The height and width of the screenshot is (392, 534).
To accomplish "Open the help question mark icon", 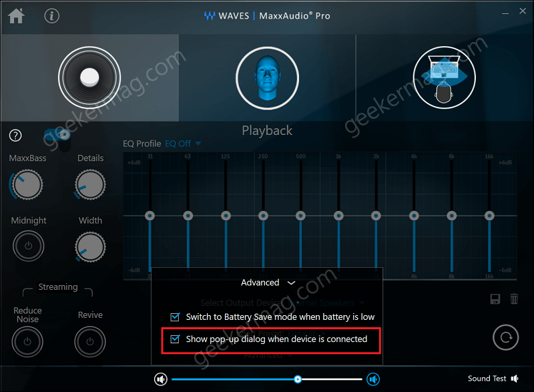I will [x=15, y=136].
